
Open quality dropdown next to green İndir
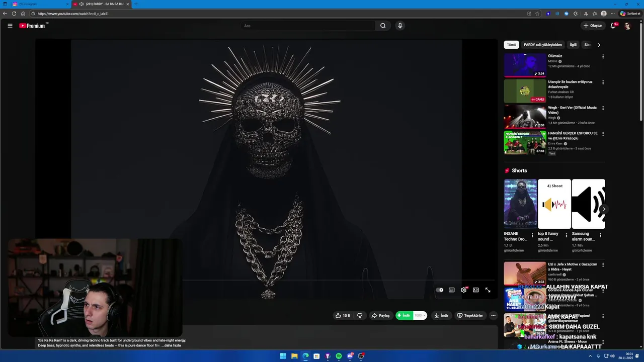tap(420, 316)
